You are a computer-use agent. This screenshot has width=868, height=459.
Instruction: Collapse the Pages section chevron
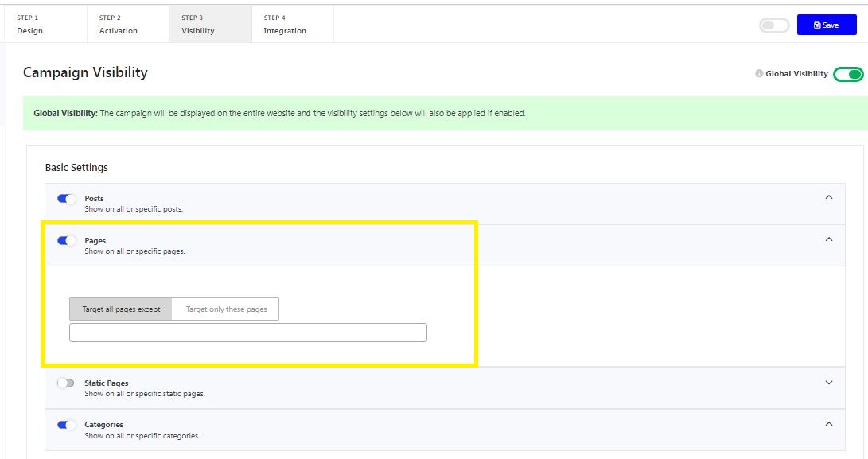click(x=829, y=237)
